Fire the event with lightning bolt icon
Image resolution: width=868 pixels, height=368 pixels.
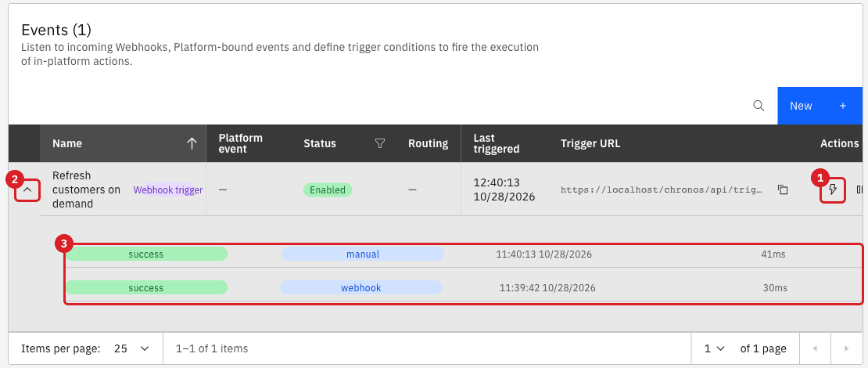point(833,190)
